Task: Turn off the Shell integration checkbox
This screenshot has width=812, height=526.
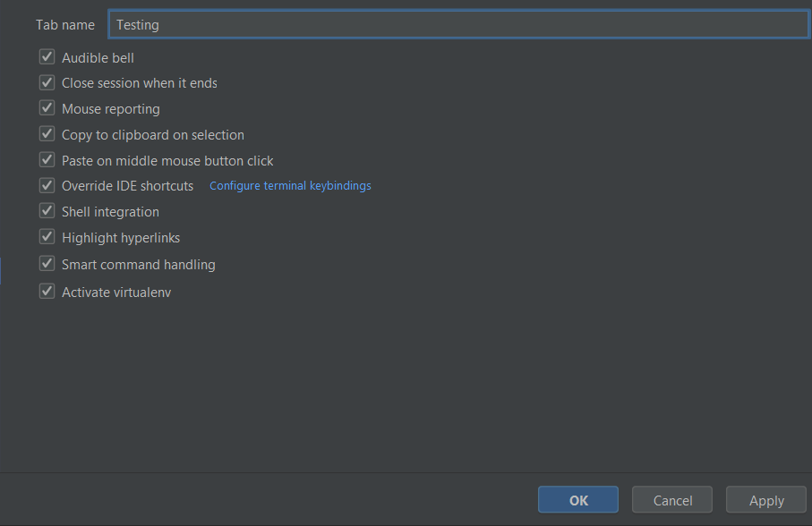Action: (47, 212)
